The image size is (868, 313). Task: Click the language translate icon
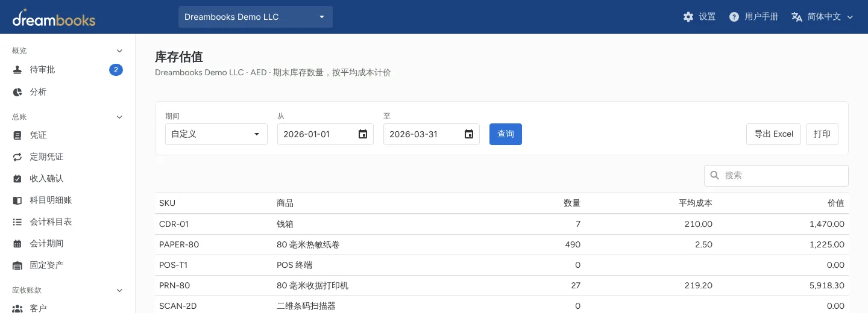pos(797,17)
